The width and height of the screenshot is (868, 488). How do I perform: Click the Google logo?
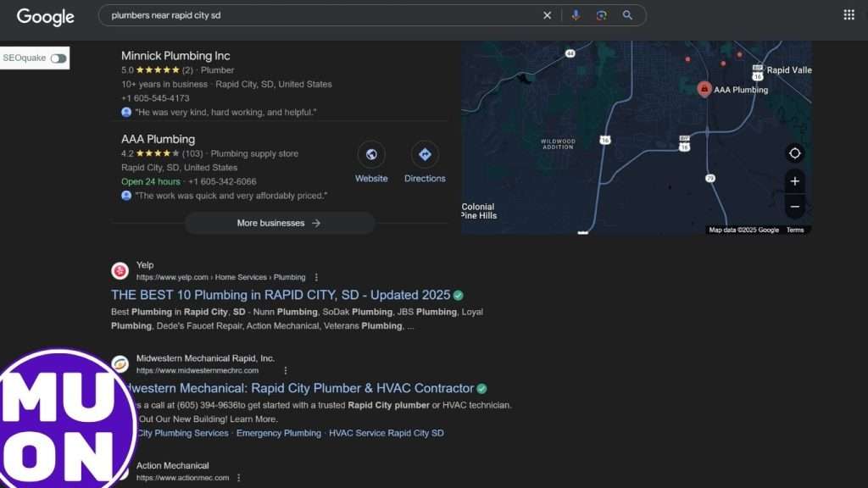46,17
